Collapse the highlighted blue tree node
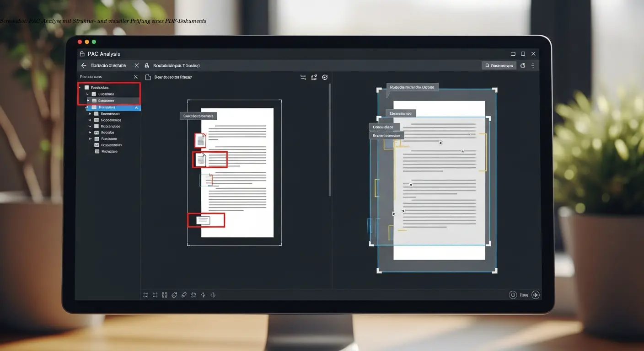 (86, 107)
